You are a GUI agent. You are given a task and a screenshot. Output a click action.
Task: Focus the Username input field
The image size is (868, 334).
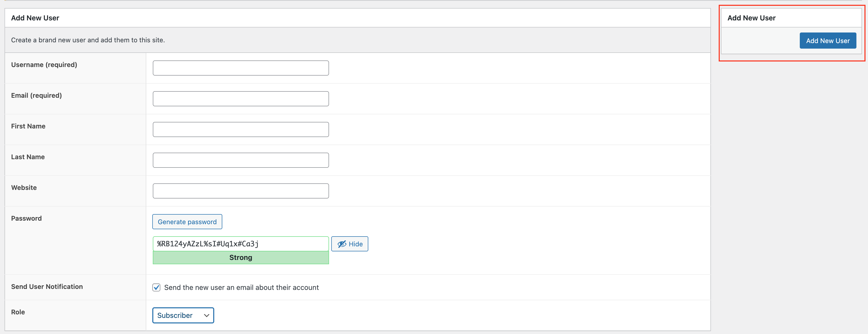tap(241, 68)
